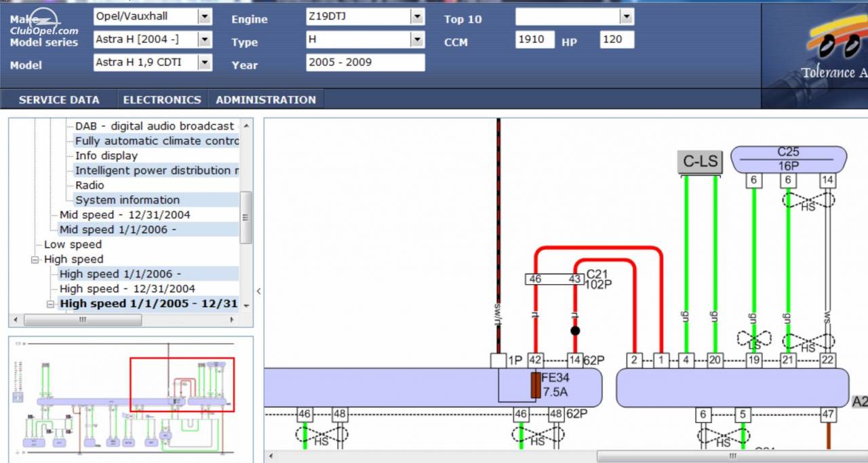Select High speed 1/1/2005 - 12/31 tree item
The image size is (868, 463).
tap(149, 304)
